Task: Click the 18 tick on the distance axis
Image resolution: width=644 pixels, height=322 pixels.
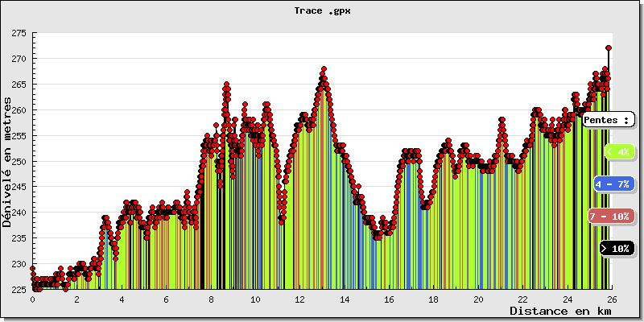Action: [x=433, y=299]
